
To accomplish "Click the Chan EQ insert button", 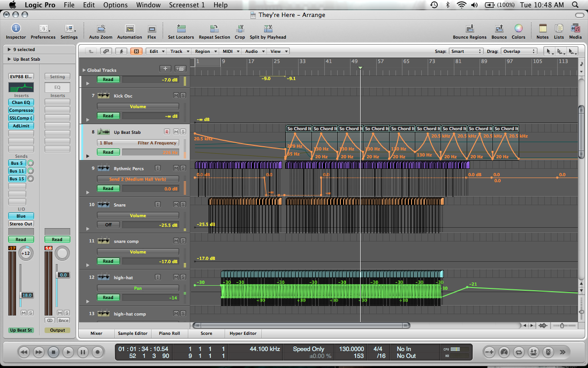I will pyautogui.click(x=21, y=103).
